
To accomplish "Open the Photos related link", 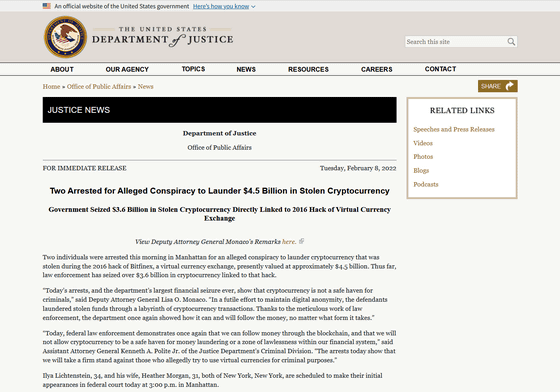I will tap(423, 157).
